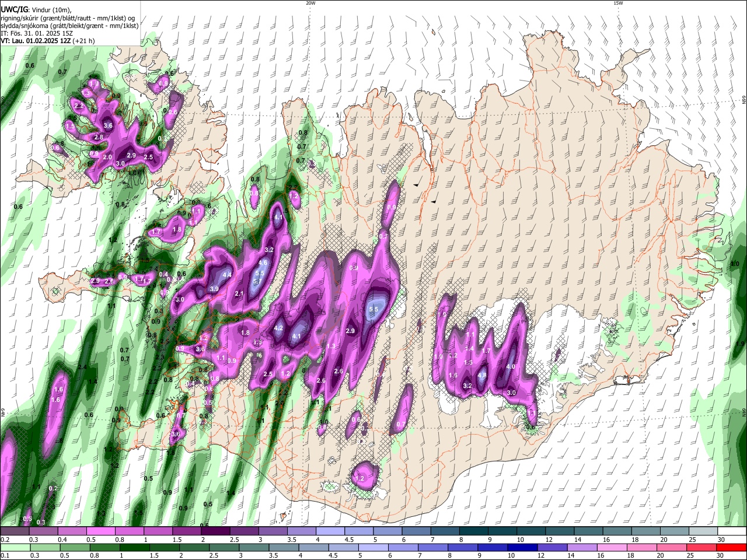747x560 pixels.
Task: Click the 4.0 precipitation value on the map
Action: [x=511, y=366]
